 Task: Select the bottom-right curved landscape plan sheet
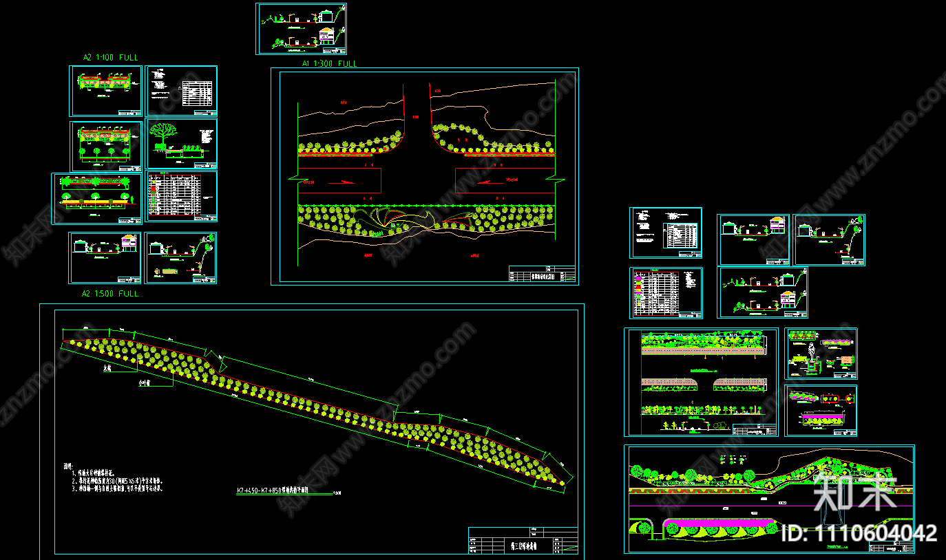pos(770,499)
